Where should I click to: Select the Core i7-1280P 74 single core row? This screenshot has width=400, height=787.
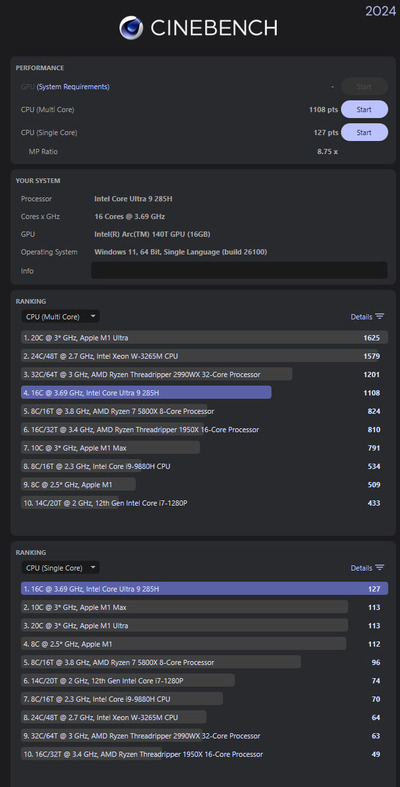(204, 681)
